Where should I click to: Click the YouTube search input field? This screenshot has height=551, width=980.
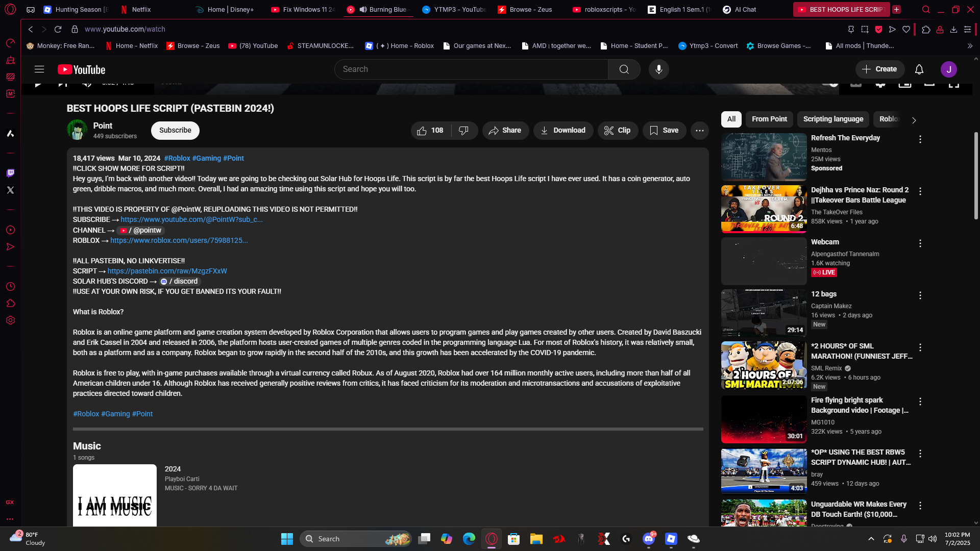(471, 69)
